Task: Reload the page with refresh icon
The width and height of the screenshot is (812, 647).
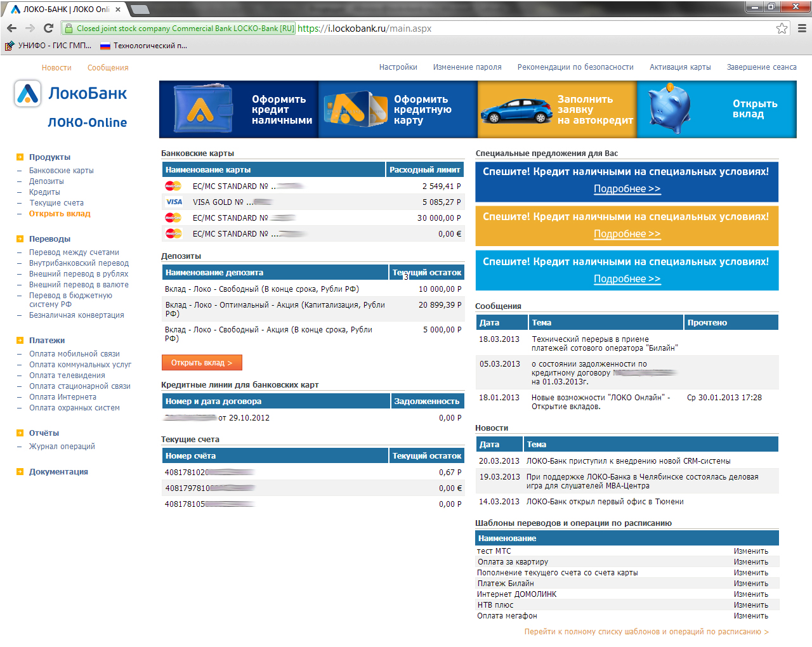Action: tap(48, 28)
